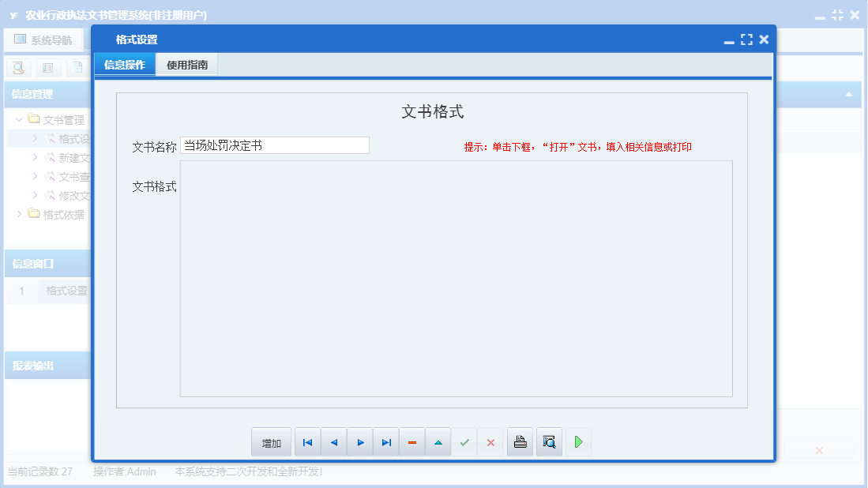Screen dimensions: 868x488
Task: Select the 信息操作 tab
Action: click(125, 65)
